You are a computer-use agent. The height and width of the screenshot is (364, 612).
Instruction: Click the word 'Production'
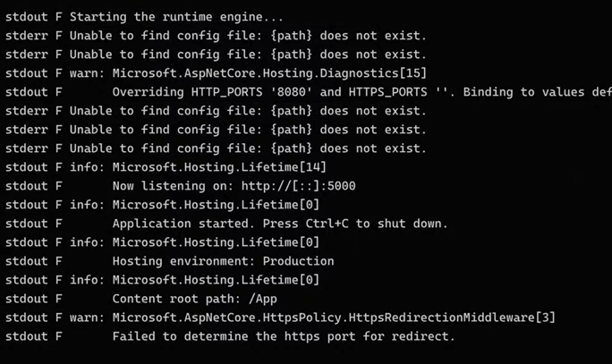299,261
